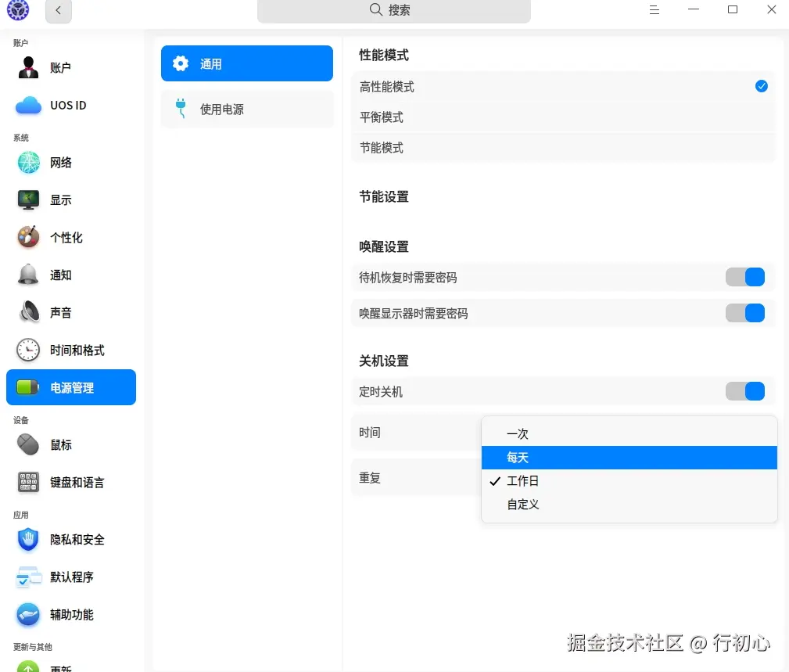Maximize the Control Center window

click(x=733, y=9)
